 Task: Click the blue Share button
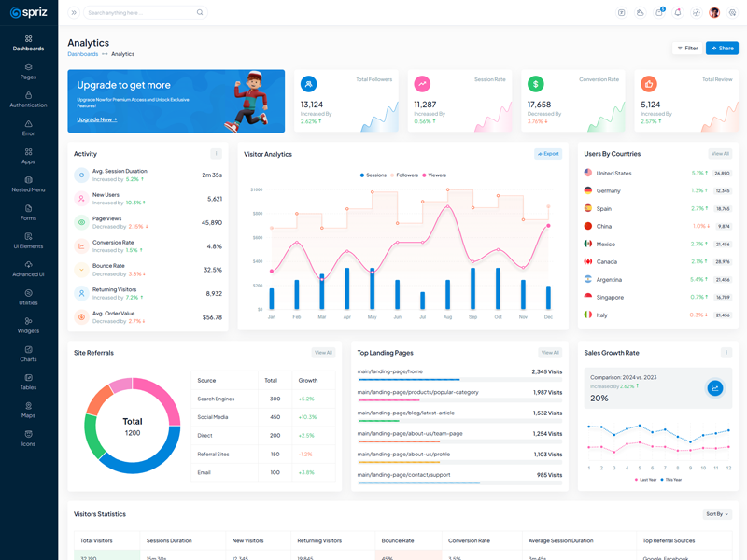pyautogui.click(x=722, y=48)
